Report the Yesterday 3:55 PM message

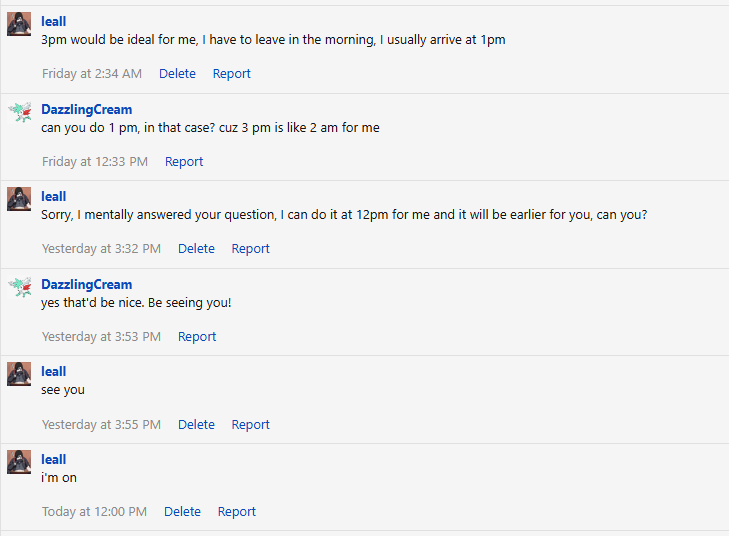[x=250, y=425]
